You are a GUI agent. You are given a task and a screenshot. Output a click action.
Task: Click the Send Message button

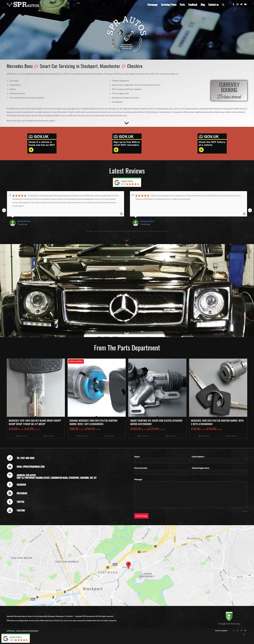tap(141, 516)
